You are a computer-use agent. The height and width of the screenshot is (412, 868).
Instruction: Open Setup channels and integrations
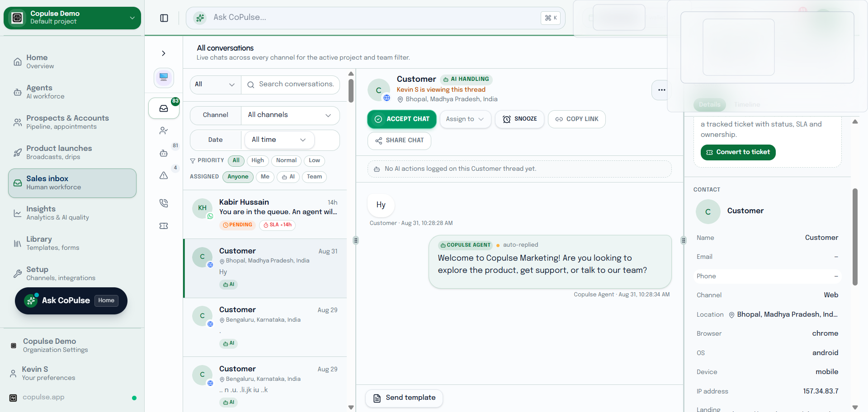pos(72,274)
